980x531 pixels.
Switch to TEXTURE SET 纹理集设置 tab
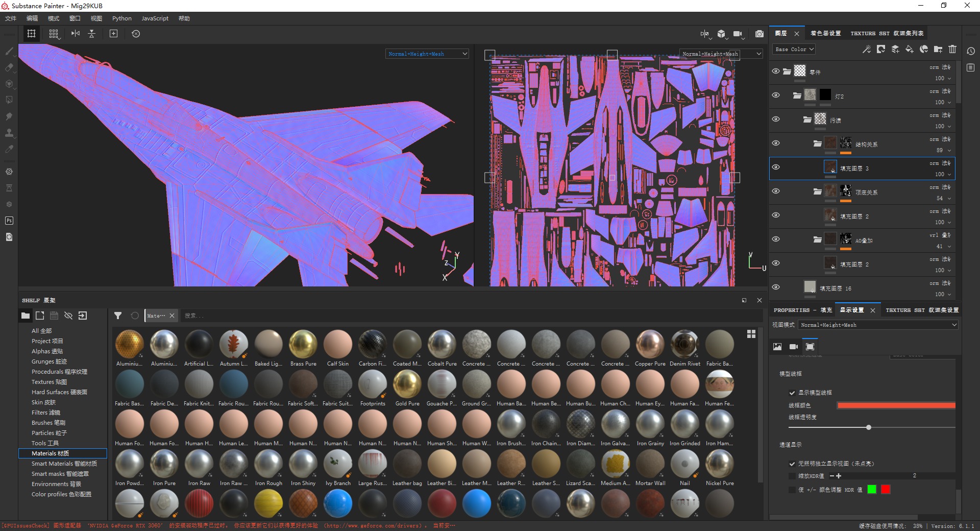coord(922,310)
